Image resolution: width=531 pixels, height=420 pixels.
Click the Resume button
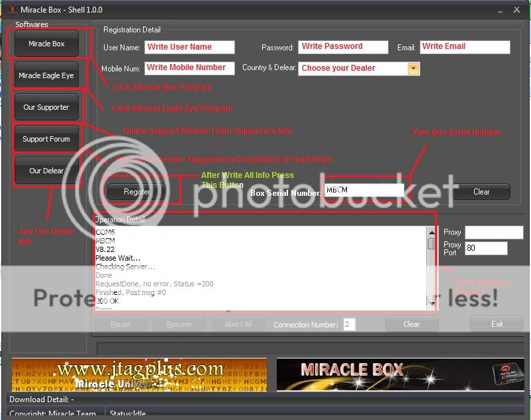[179, 324]
